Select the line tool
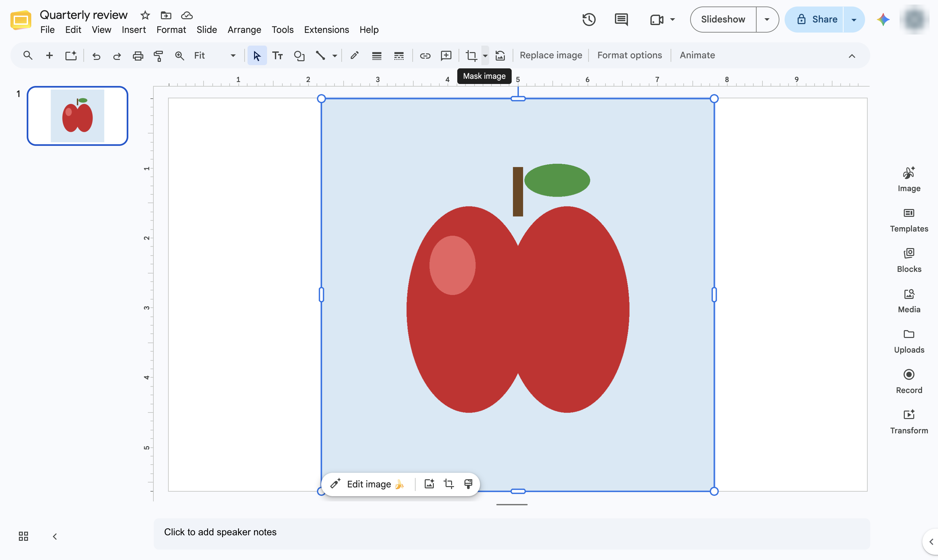Screen dimensions: 938x560 coord(320,55)
